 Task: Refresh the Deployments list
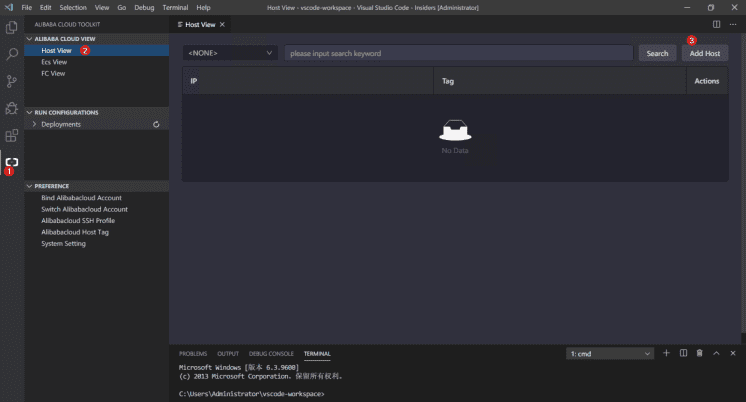point(156,124)
